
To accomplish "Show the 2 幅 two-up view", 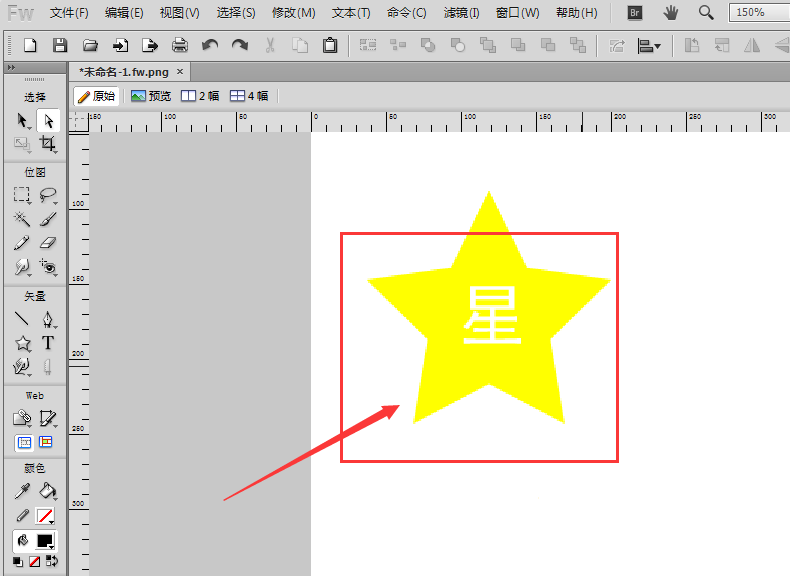I will pyautogui.click(x=200, y=96).
